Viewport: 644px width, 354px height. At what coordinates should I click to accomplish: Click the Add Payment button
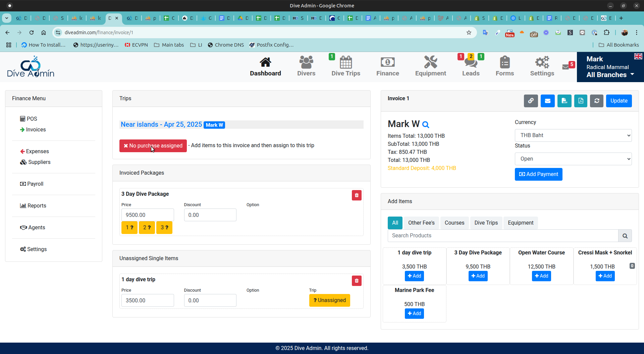coord(538,174)
